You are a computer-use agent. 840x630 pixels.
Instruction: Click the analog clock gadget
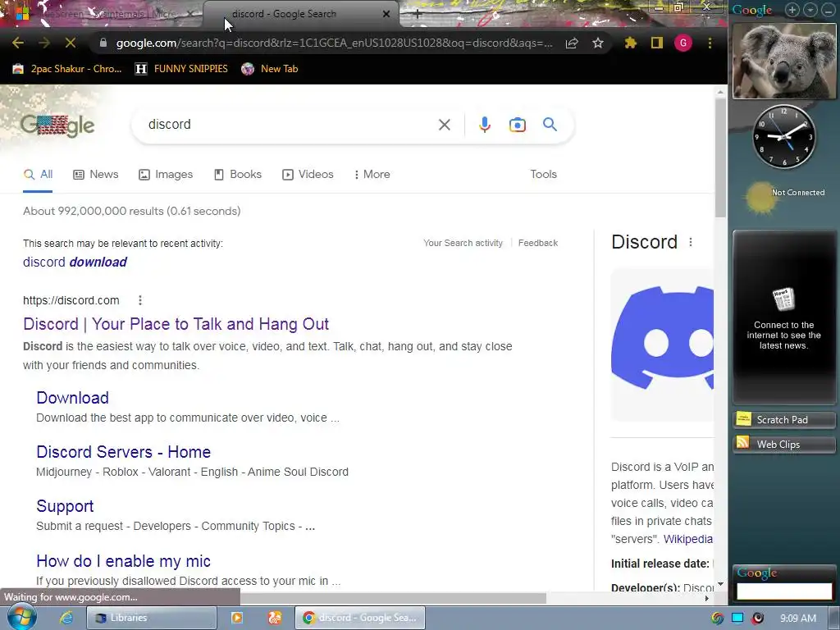point(784,137)
